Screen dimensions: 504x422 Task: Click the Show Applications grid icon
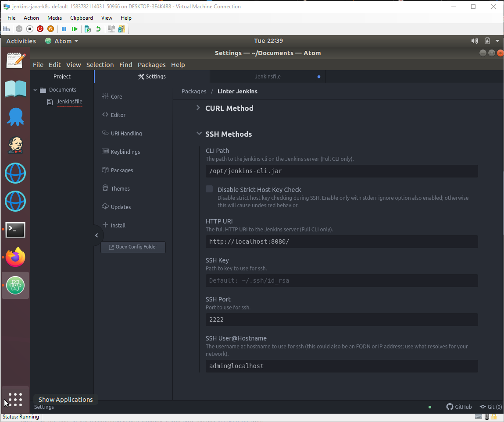coord(15,399)
